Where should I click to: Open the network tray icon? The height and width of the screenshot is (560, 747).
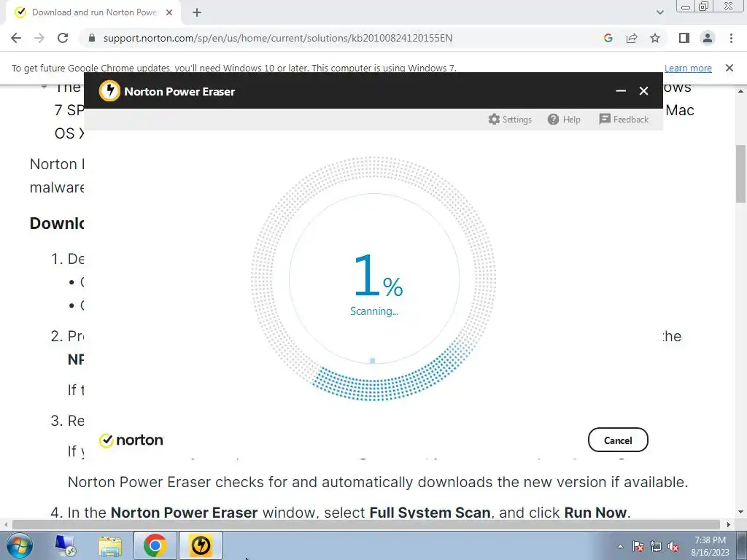click(656, 546)
